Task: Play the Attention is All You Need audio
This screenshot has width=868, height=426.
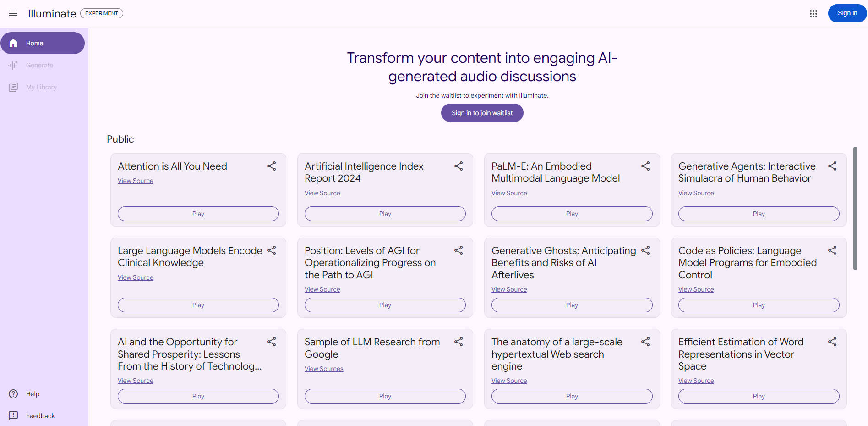Action: [x=198, y=214]
